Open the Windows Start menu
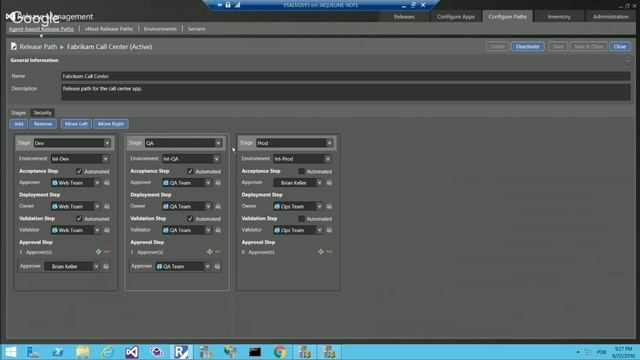Image resolution: width=640 pixels, height=360 pixels. (x=11, y=352)
